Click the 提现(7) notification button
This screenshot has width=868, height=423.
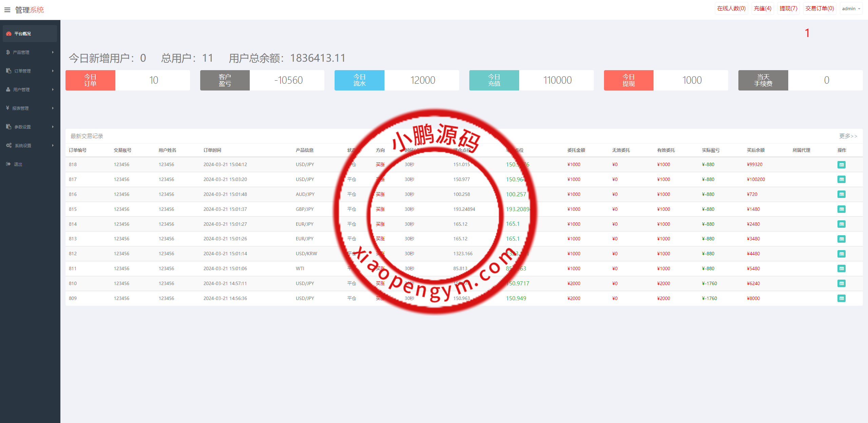[788, 8]
